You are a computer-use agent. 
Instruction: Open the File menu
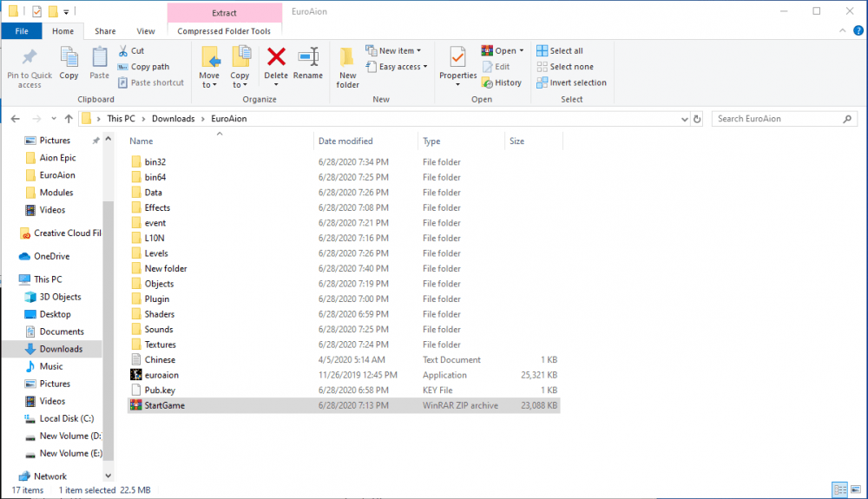(x=22, y=31)
